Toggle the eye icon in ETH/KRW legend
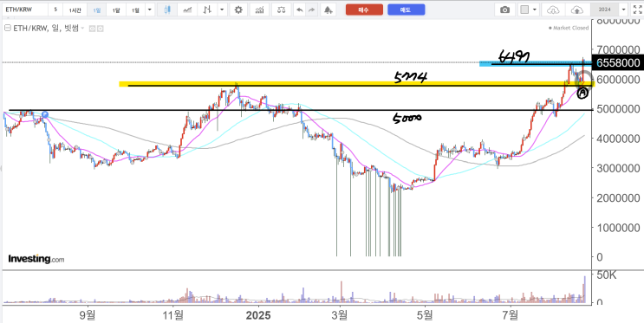Image resolution: width=644 pixels, height=323 pixels. [92, 29]
